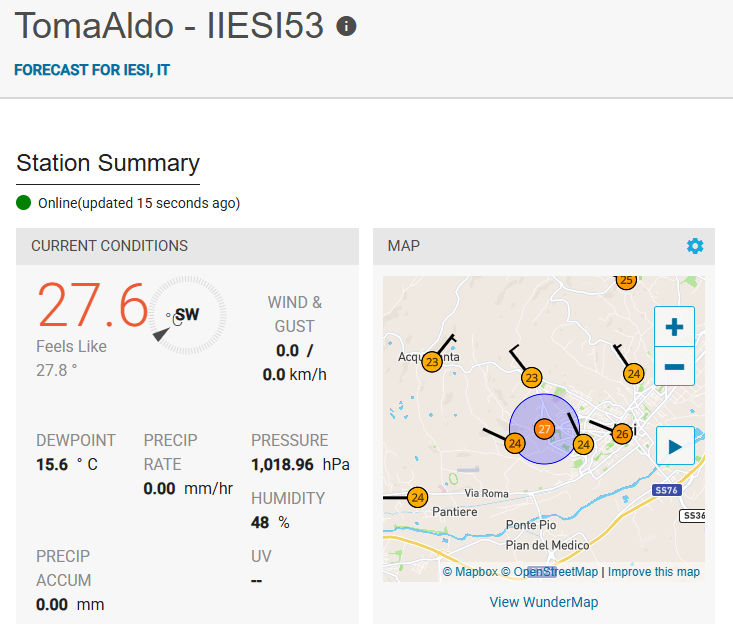This screenshot has width=733, height=638.
Task: Click the OpenStreetMap attribution link
Action: pyautogui.click(x=549, y=572)
